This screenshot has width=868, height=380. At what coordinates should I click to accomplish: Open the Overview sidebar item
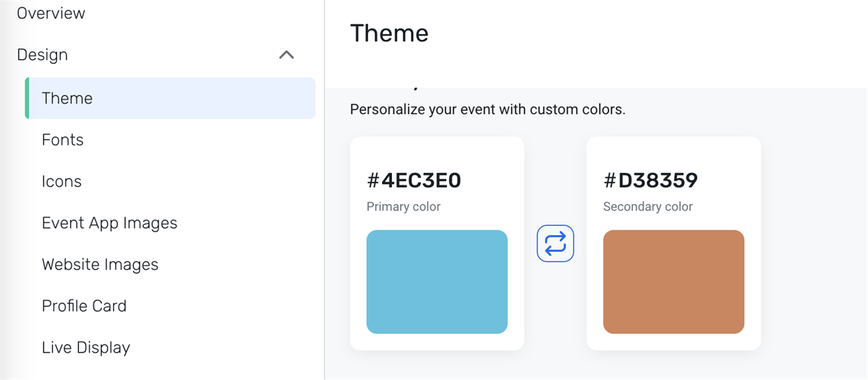click(51, 13)
